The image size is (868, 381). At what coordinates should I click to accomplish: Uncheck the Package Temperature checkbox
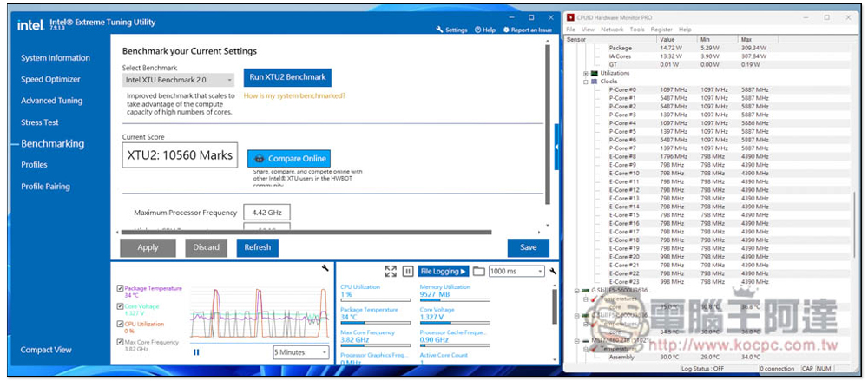point(120,289)
